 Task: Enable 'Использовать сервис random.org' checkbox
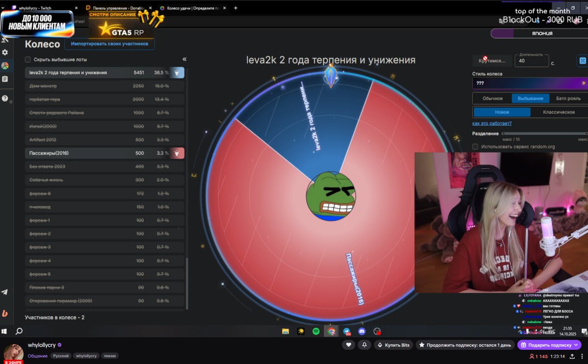(475, 146)
